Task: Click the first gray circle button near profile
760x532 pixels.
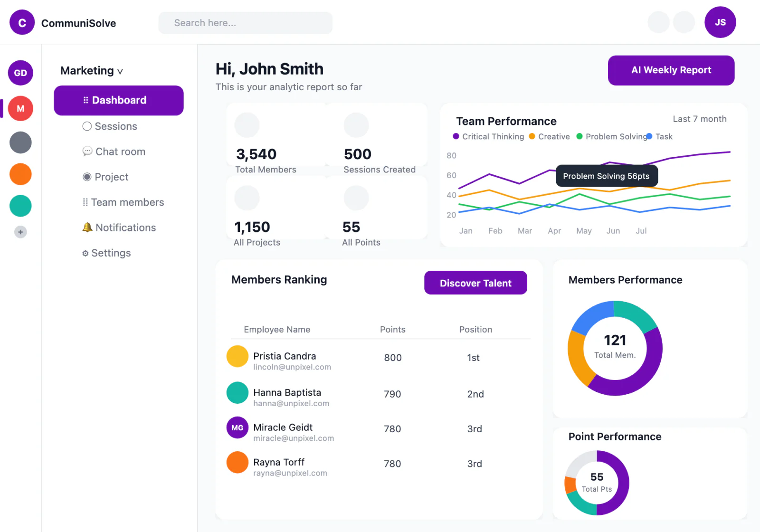Action: click(x=659, y=22)
